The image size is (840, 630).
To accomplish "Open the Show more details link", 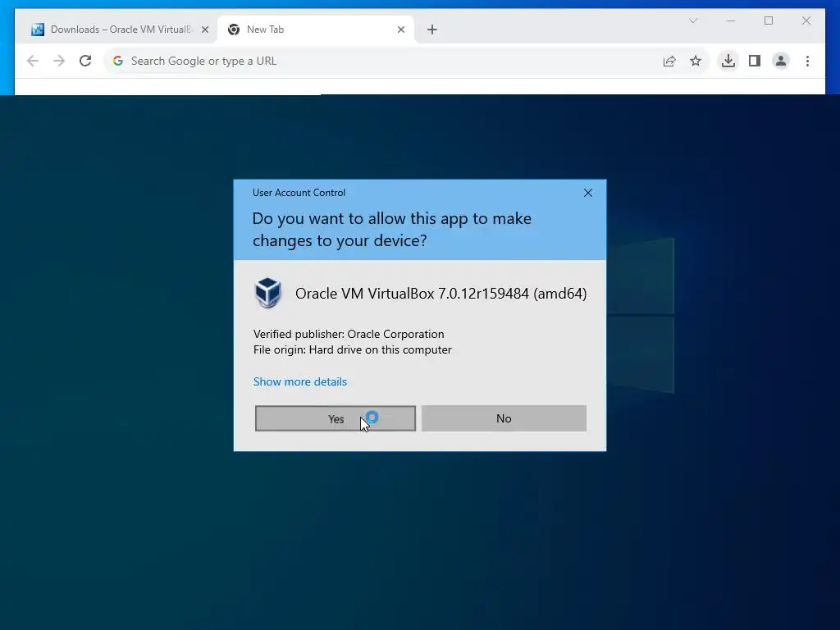I will pyautogui.click(x=300, y=381).
